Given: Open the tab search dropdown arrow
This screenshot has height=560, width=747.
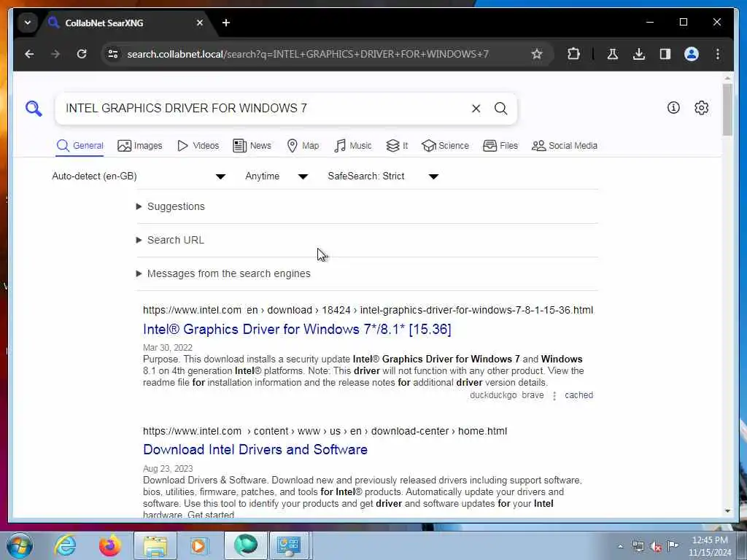Looking at the screenshot, I should [x=28, y=23].
